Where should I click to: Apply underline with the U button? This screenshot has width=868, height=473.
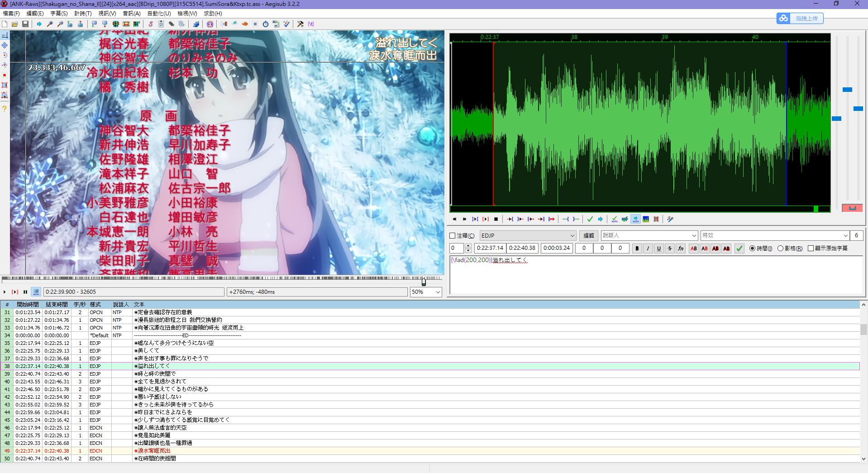[x=659, y=248]
